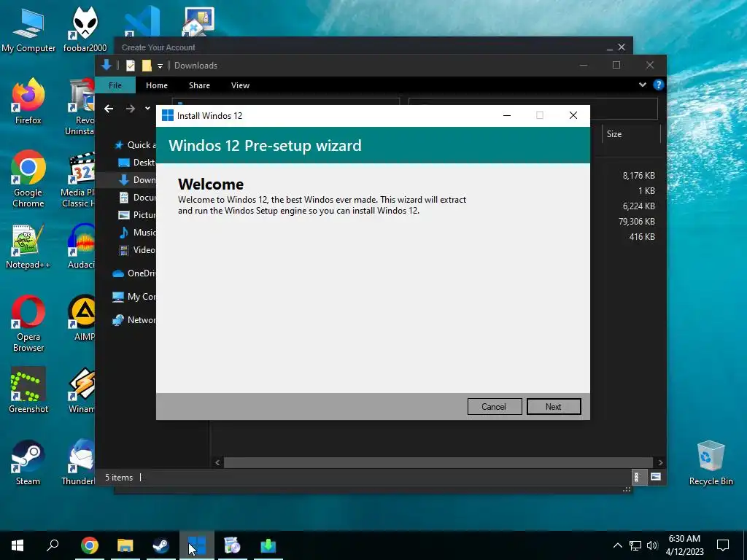This screenshot has height=560, width=747.
Task: Click the 8,176 KB file size cell
Action: [x=639, y=176]
